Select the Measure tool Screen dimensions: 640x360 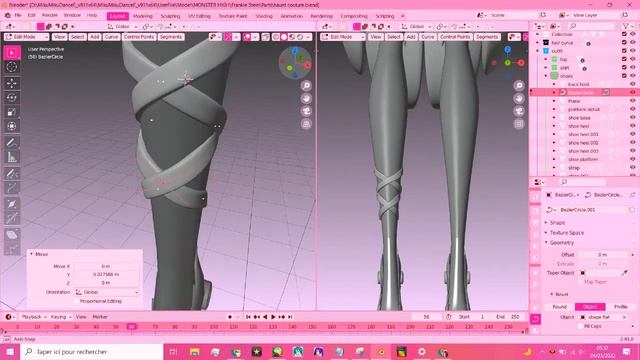tap(12, 157)
